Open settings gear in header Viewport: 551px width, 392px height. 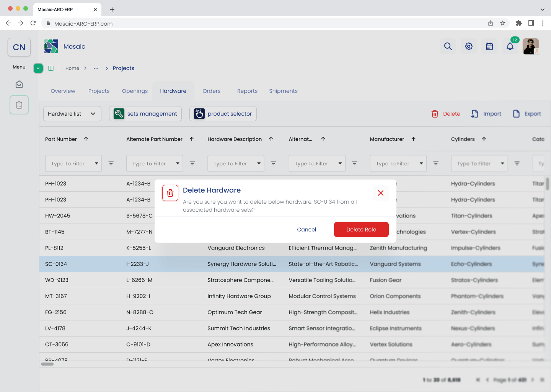[x=469, y=46]
